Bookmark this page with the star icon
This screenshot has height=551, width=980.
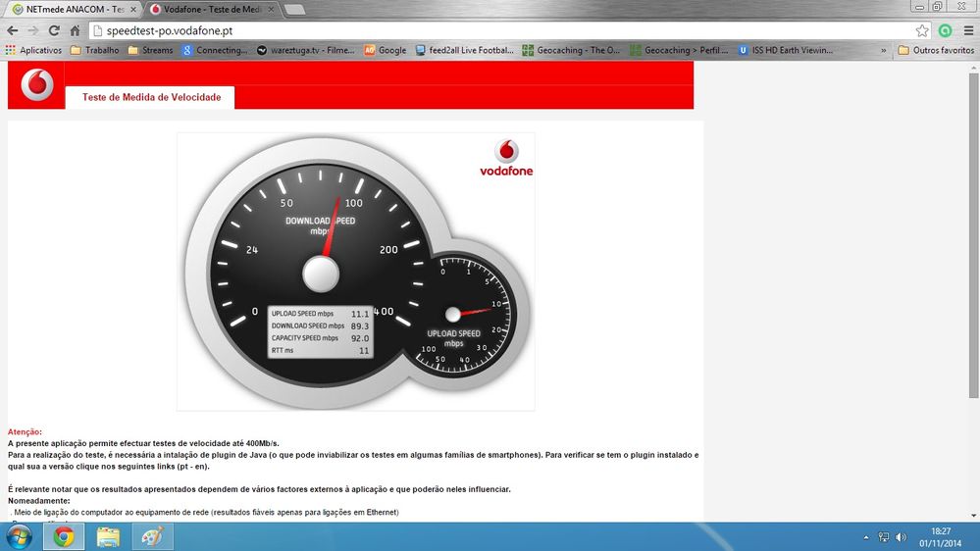click(922, 30)
